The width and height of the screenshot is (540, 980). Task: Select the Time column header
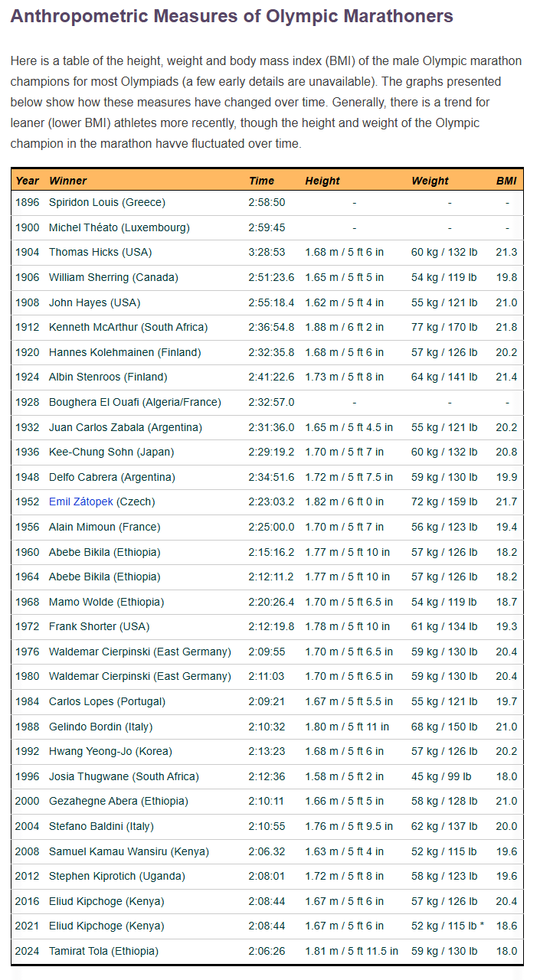click(261, 181)
